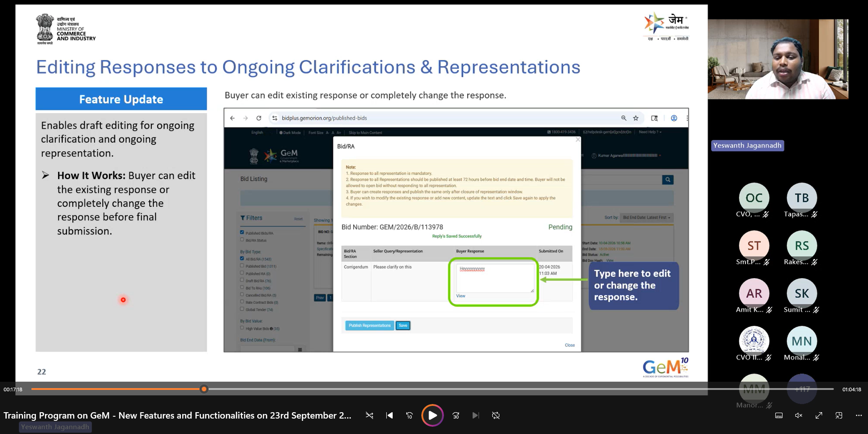Click the Close link in Bid/RA dialog
Viewport: 868px width, 434px height.
[x=570, y=345]
